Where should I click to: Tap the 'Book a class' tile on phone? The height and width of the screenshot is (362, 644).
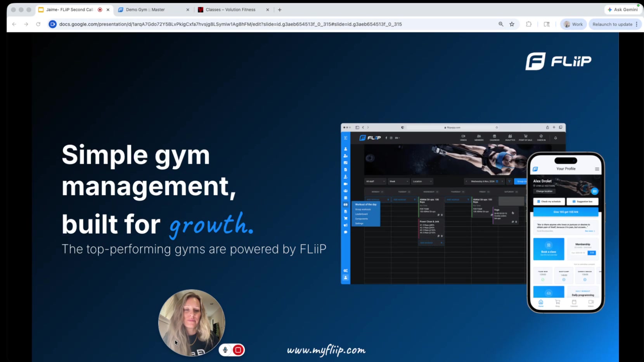(549, 249)
